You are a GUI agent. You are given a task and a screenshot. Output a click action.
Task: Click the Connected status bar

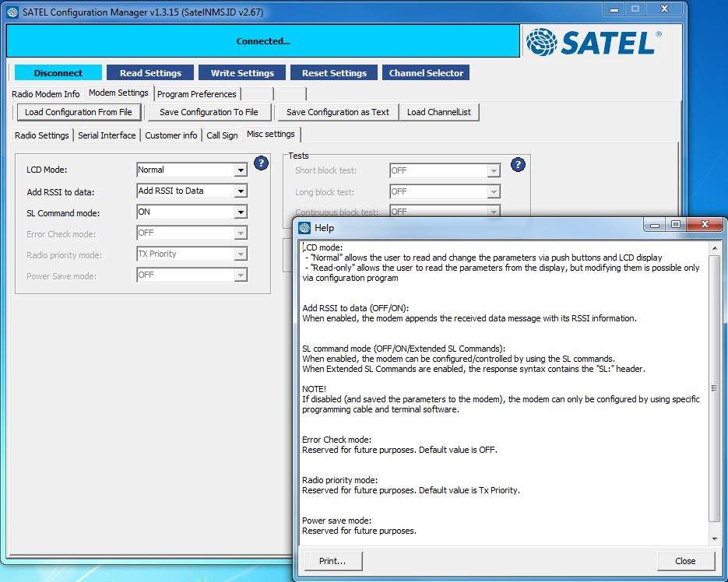coord(263,41)
